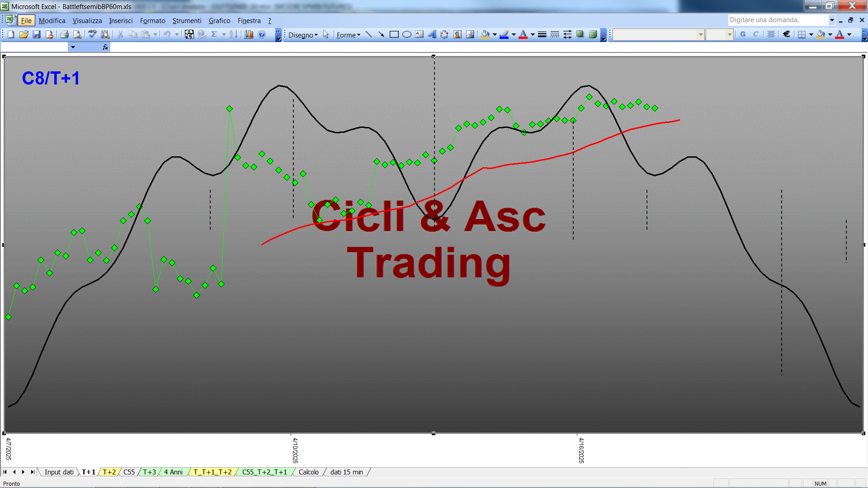Expand the Name Box dropdown arrow
This screenshot has height=488, width=868.
coord(73,47)
